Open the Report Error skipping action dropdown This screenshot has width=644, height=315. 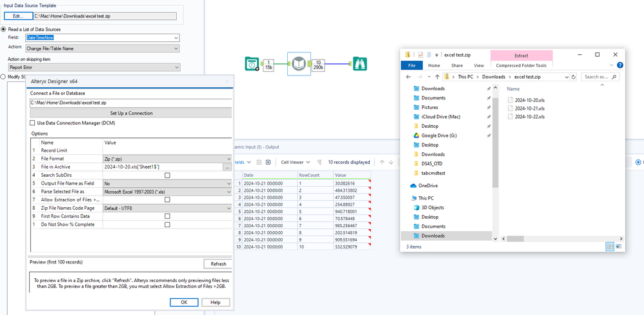tap(176, 67)
